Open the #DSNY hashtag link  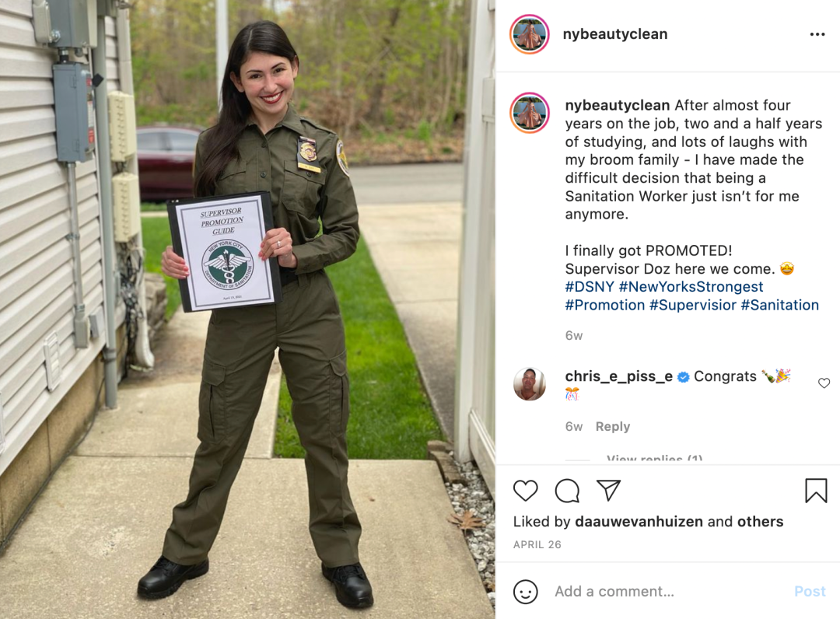tap(590, 287)
